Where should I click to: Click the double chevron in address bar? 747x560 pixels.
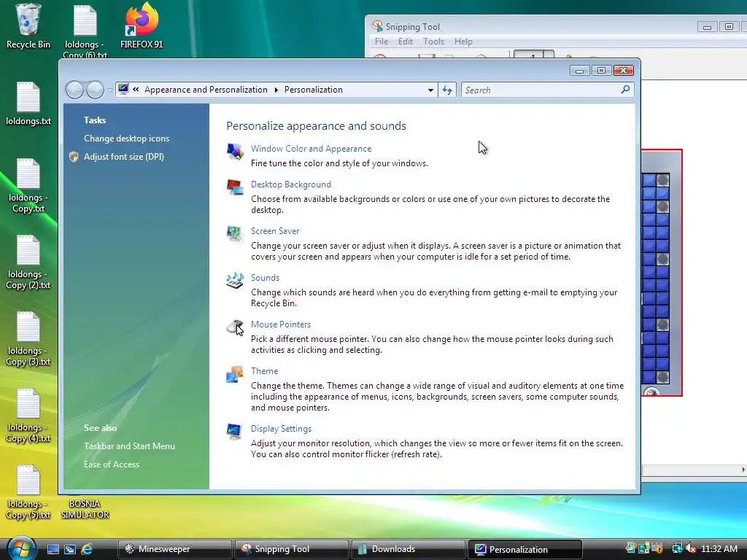pyautogui.click(x=136, y=89)
